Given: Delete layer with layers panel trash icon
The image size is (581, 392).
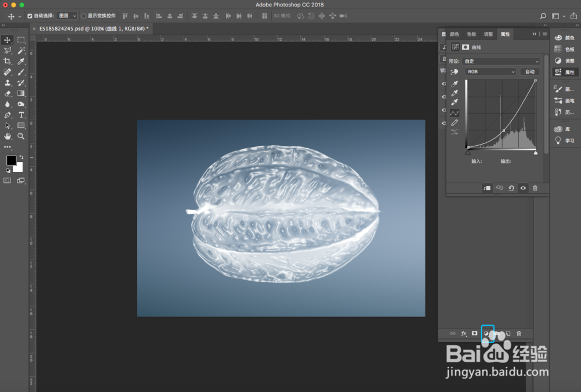Looking at the screenshot, I should [x=519, y=333].
